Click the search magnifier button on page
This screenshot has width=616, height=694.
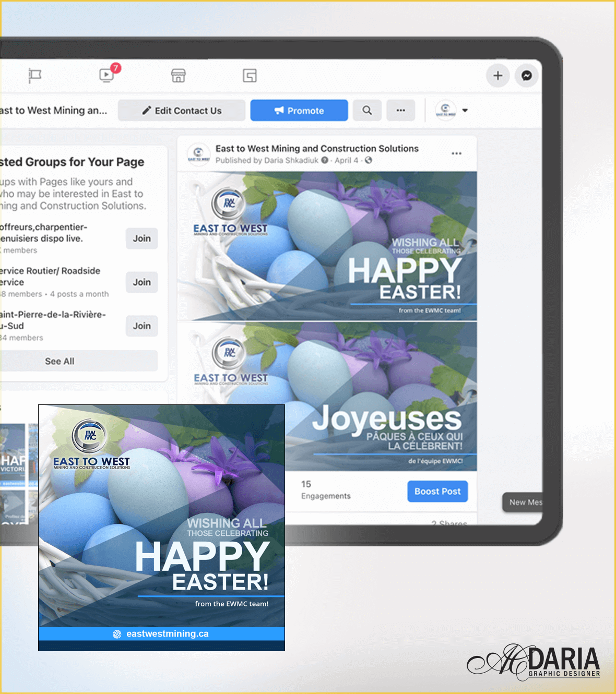[367, 111]
